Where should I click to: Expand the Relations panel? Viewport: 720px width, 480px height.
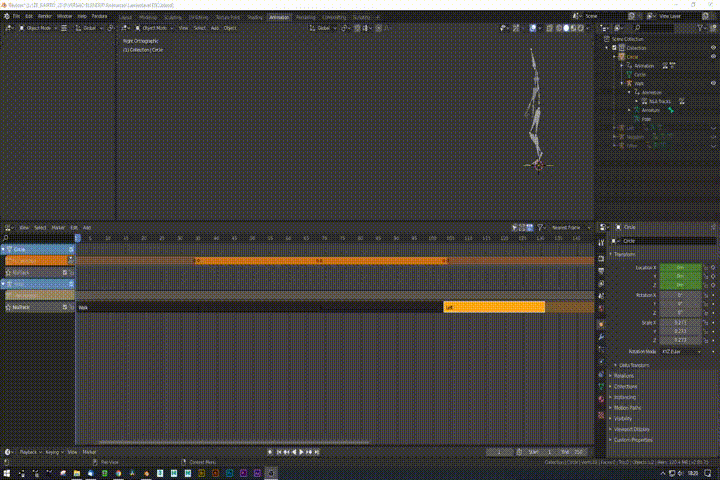point(624,376)
